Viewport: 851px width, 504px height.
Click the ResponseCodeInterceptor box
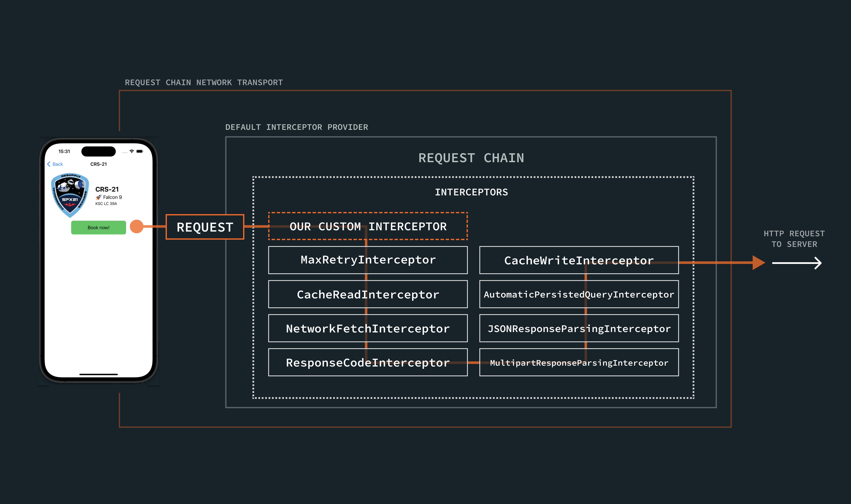click(x=368, y=362)
